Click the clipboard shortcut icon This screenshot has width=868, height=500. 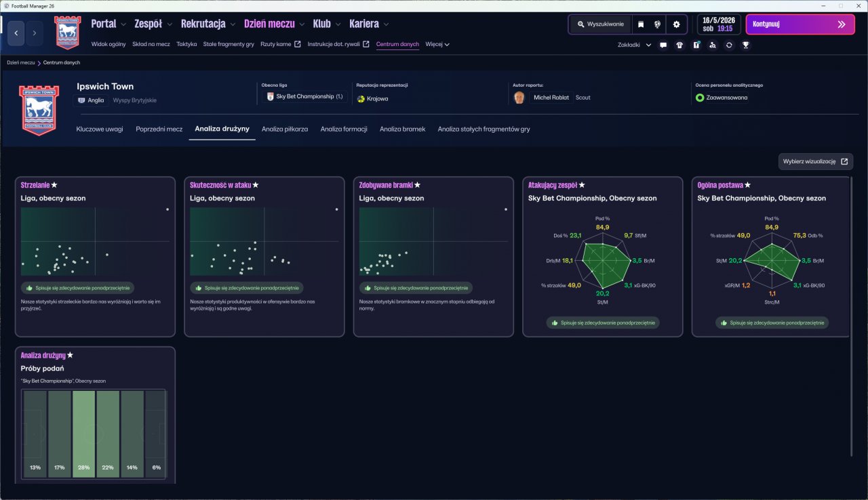[x=696, y=45]
